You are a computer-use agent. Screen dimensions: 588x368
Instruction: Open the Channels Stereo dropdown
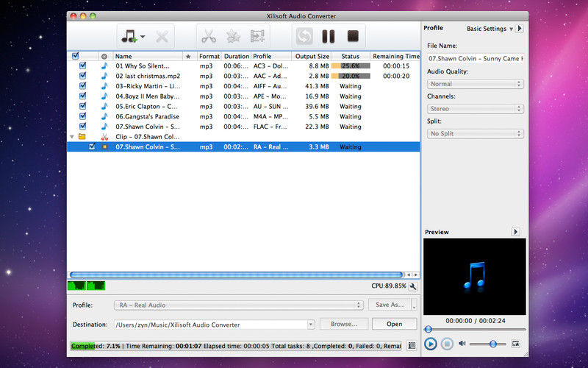[475, 108]
